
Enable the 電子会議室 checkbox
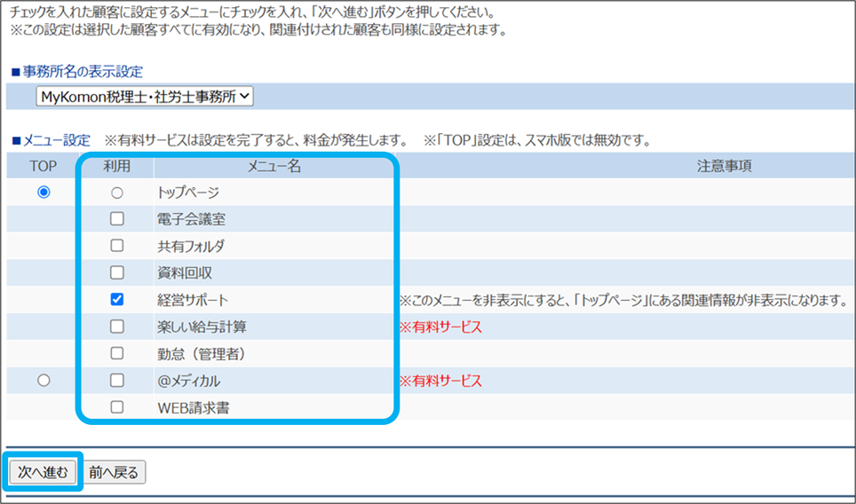[x=116, y=219]
